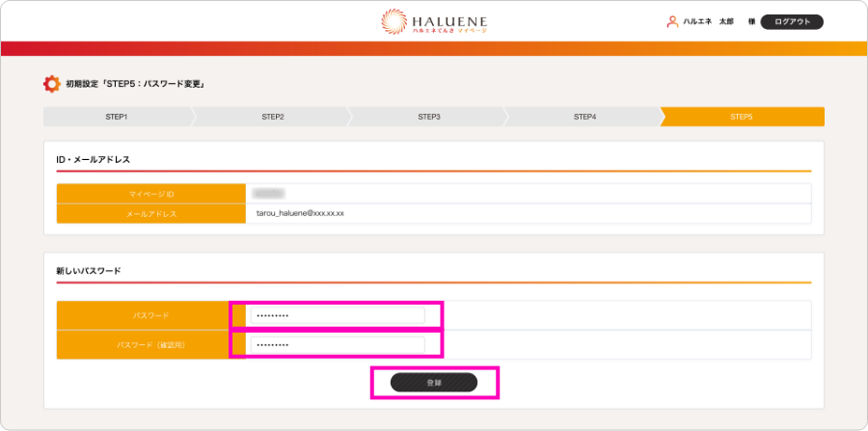Click the user profile icon in header
This screenshot has width=868, height=431.
click(x=672, y=21)
